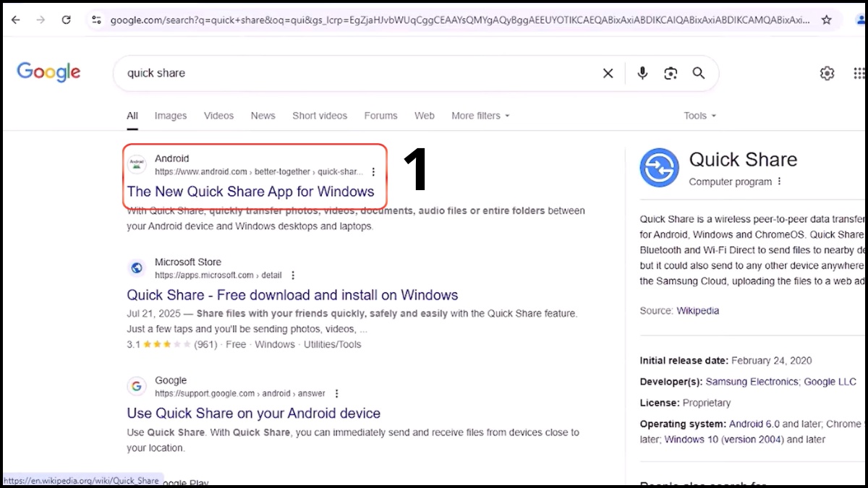868x488 pixels.
Task: Click the browser forward arrow
Action: (41, 20)
